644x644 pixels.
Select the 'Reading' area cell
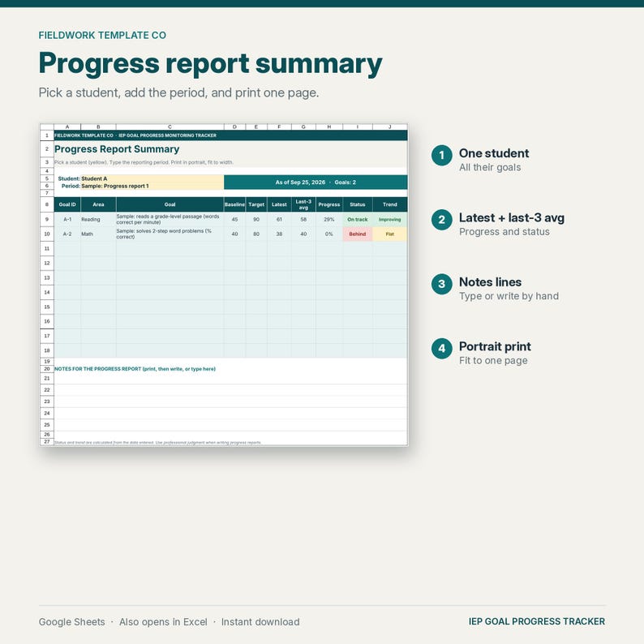(x=99, y=219)
